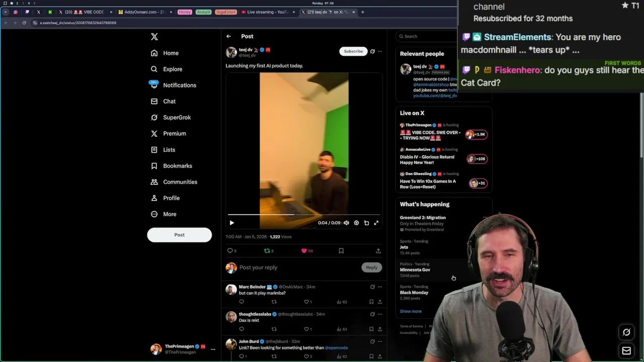Play the video in the post

[x=232, y=223]
